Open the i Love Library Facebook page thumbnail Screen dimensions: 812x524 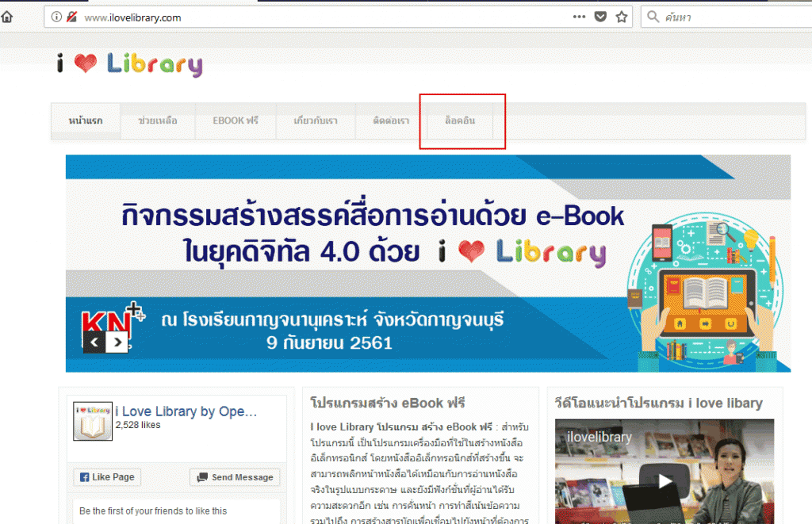pyautogui.click(x=93, y=421)
